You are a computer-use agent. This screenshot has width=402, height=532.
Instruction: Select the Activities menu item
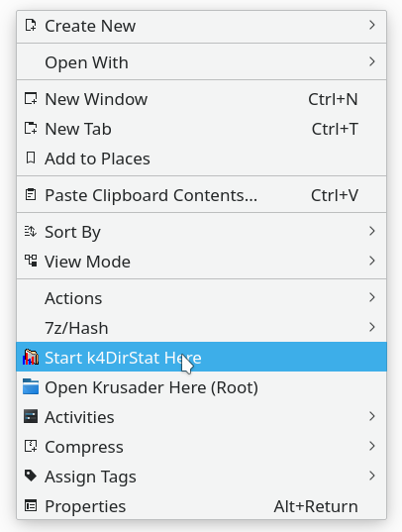(x=202, y=417)
